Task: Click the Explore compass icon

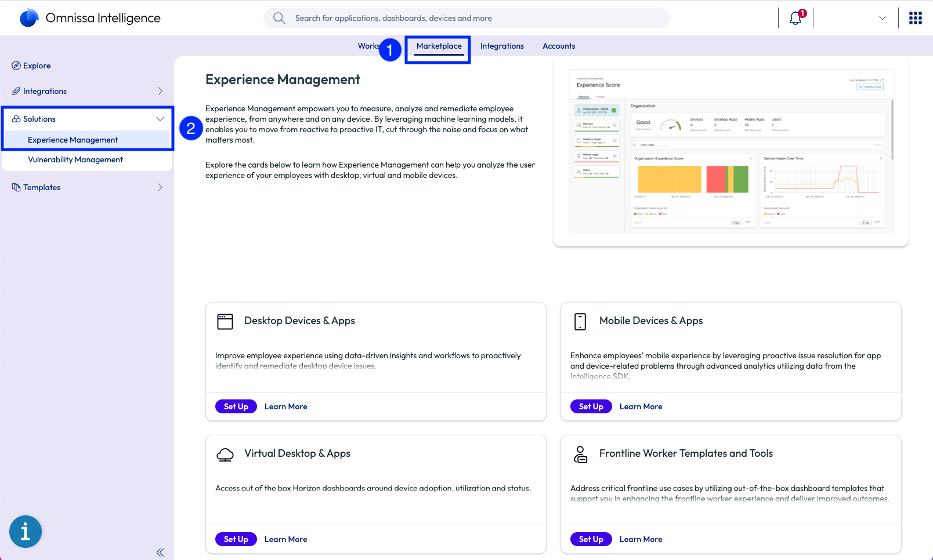Action: (x=16, y=66)
